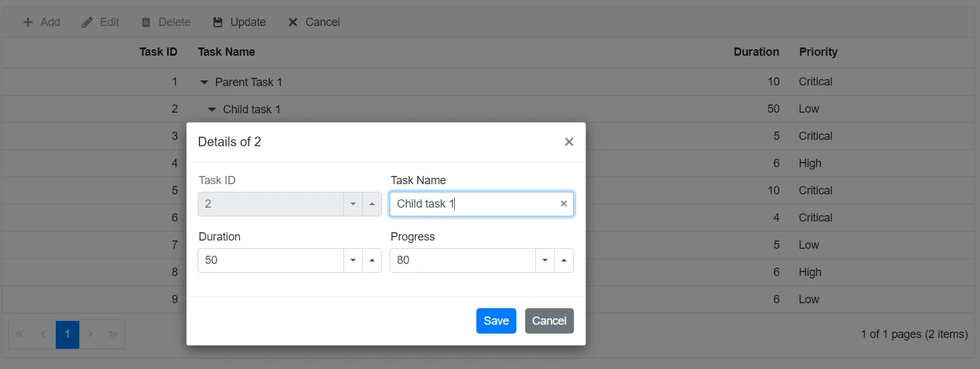Click the Edit pencil icon in the toolbar

pyautogui.click(x=87, y=22)
